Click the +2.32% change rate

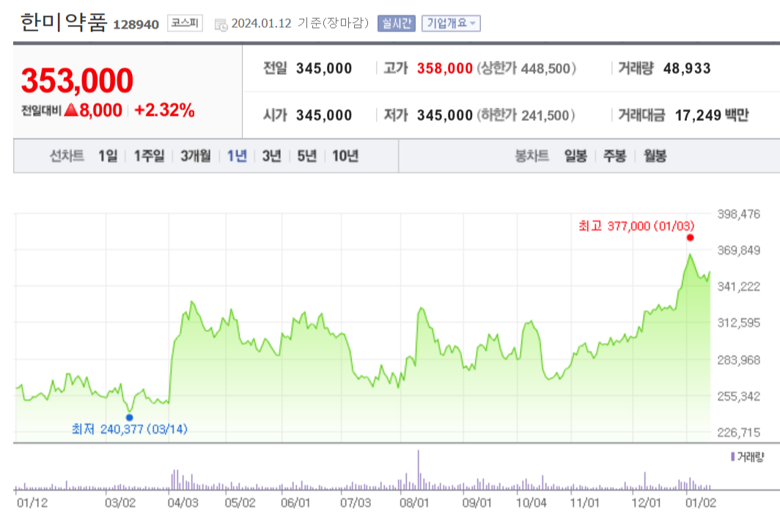tap(164, 110)
